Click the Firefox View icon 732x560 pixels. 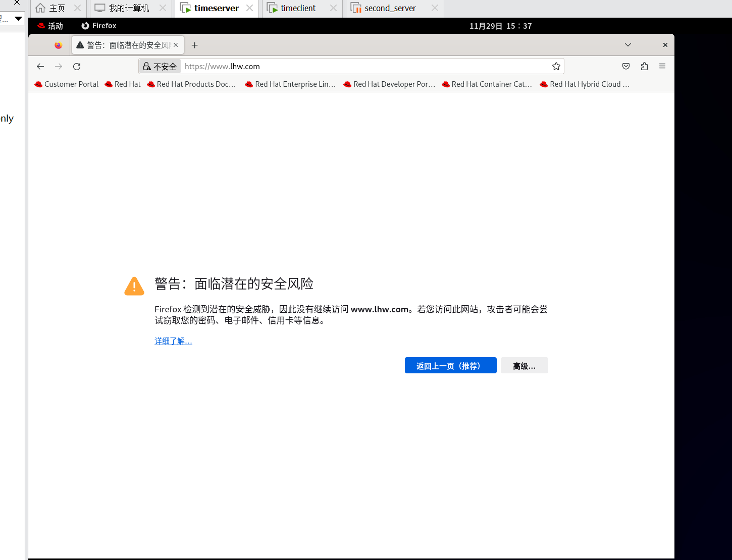(x=58, y=45)
